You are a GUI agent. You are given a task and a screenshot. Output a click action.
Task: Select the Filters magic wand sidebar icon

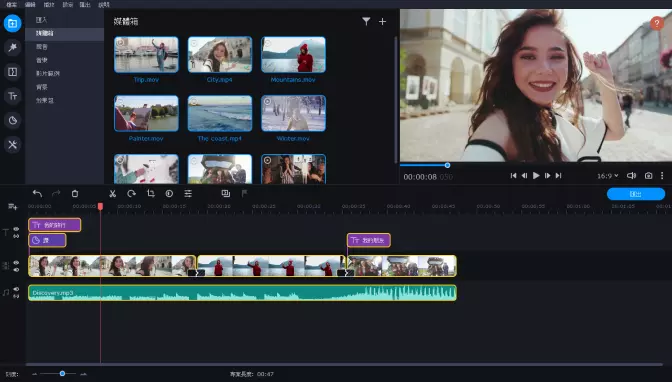[12, 47]
